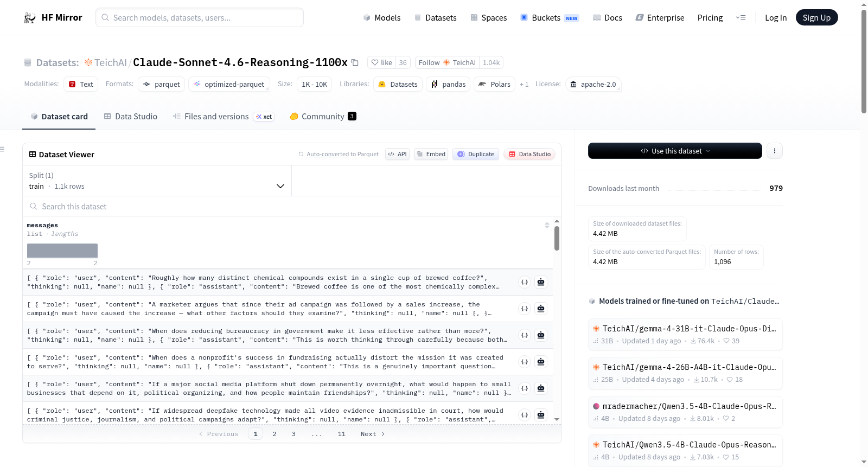
Task: Switch to the Data Studio tab
Action: tap(131, 116)
